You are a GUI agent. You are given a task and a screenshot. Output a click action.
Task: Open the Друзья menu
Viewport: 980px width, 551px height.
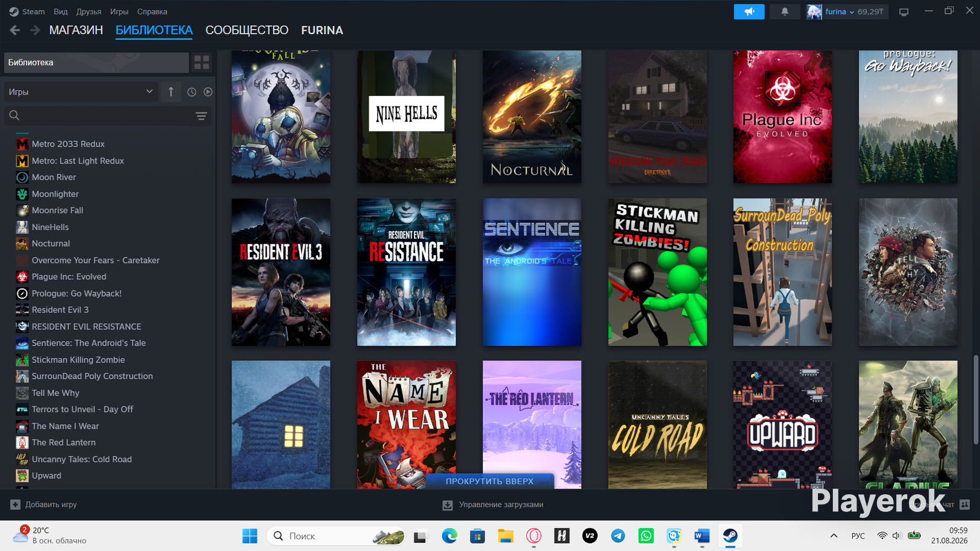tap(89, 12)
